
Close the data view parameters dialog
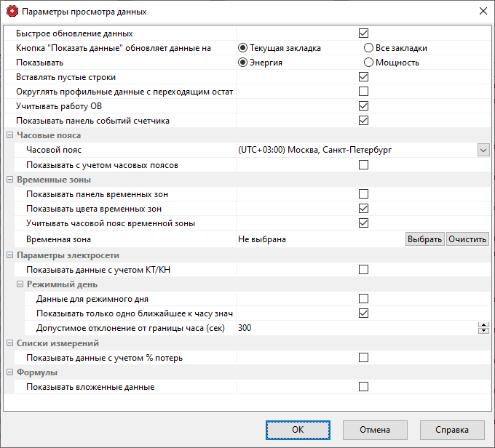click(x=482, y=12)
